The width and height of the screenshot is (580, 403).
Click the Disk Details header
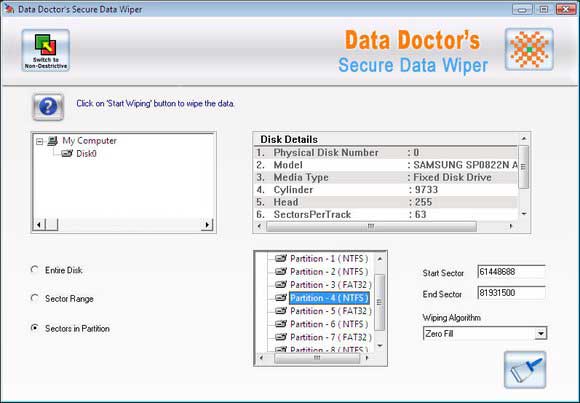tap(289, 140)
